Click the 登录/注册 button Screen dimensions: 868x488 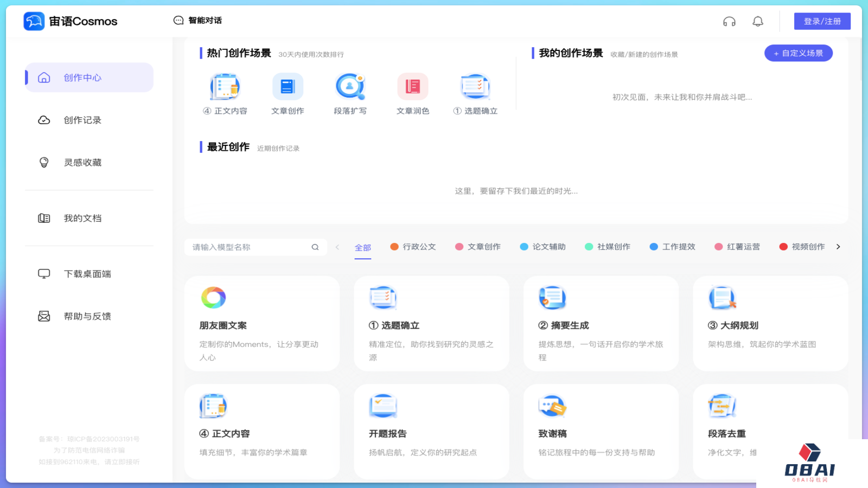[822, 21]
